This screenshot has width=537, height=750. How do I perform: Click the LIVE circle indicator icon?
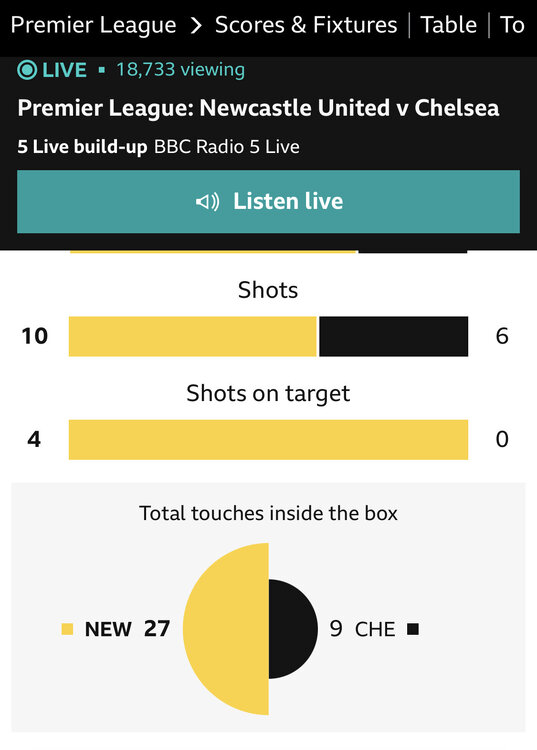click(27, 70)
